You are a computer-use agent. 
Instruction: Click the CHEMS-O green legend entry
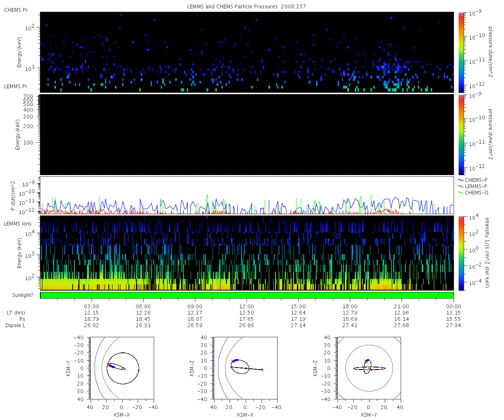click(x=473, y=192)
